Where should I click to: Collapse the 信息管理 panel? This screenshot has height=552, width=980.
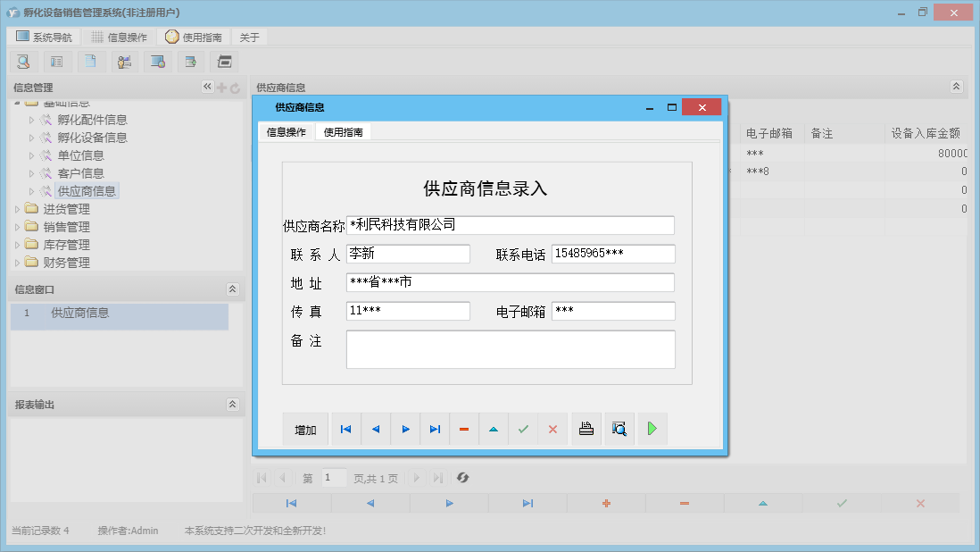click(206, 87)
